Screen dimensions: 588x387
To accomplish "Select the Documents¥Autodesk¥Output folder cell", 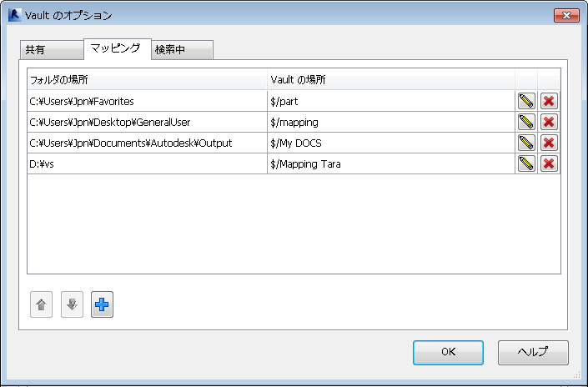I will click(147, 143).
